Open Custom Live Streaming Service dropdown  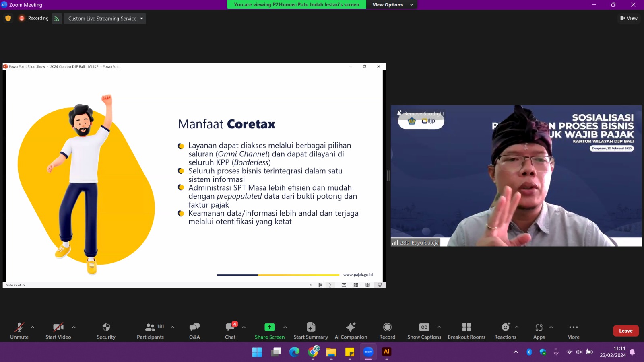point(105,19)
